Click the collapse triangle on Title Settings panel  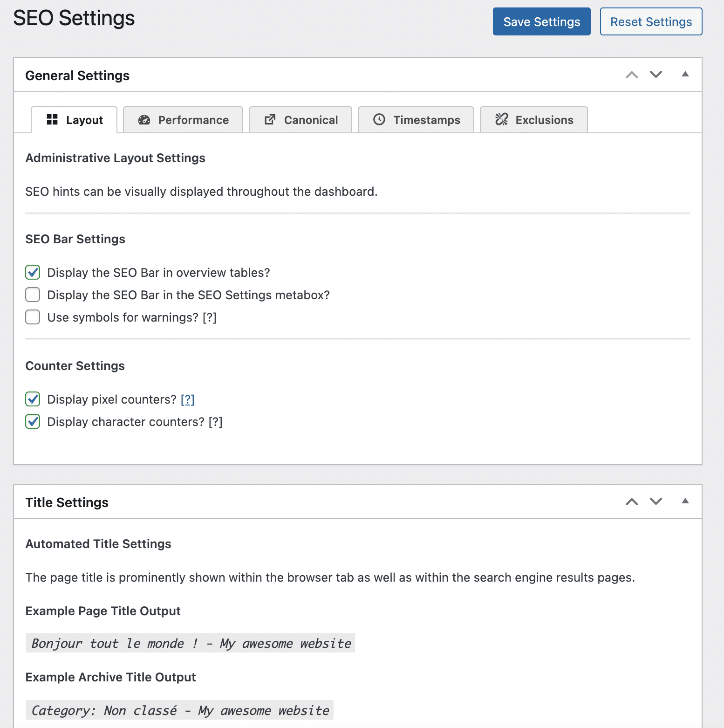(x=685, y=501)
